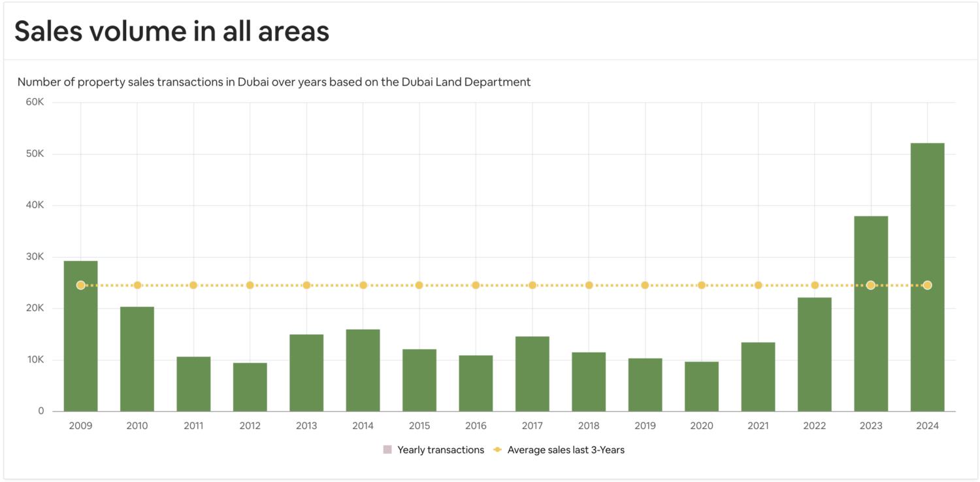Select the 2014 green bar
Viewport: 980px width, 482px height.
363,370
